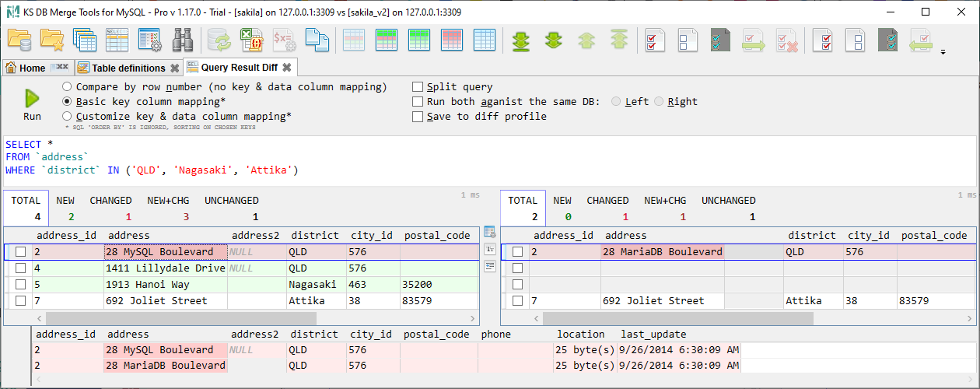Enable 'Run both aganist the same DB' checkbox
The width and height of the screenshot is (980, 389).
[506, 102]
